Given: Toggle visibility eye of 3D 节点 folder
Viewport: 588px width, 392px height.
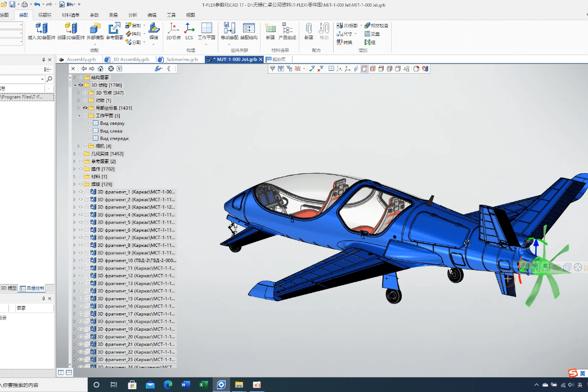Looking at the screenshot, I should click(x=86, y=93).
